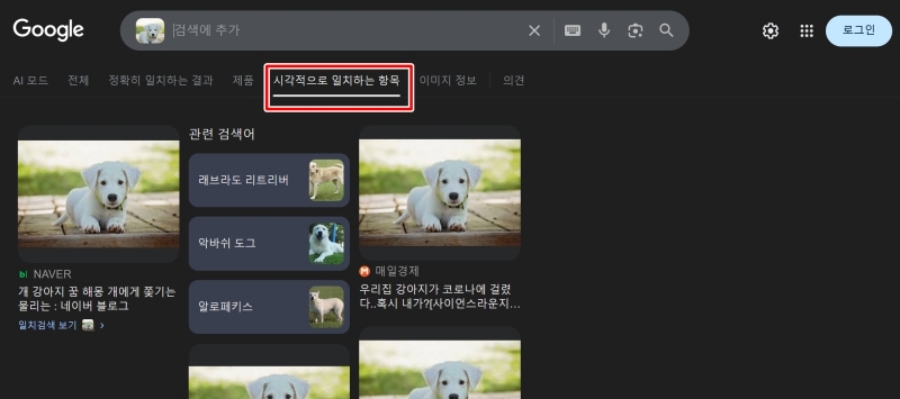Screen dimensions: 900x399
Task: Open the 매일경제 result puppy image
Action: point(440,192)
